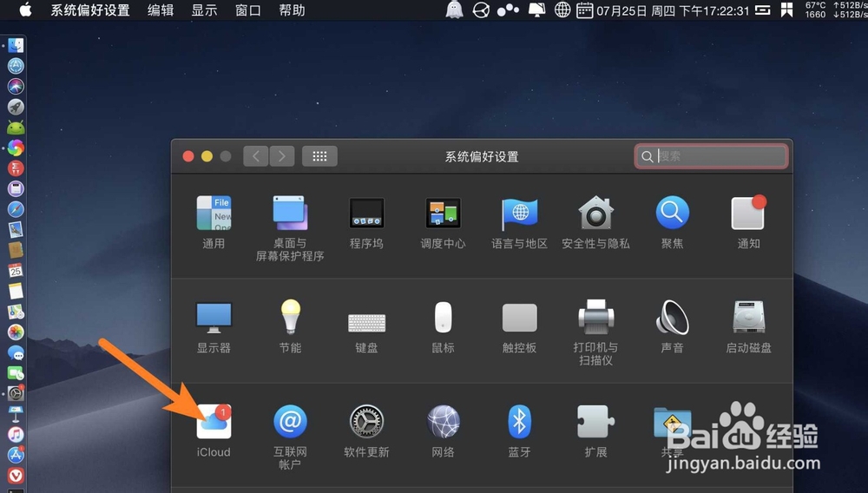
Task: Open 鼠标 (Mouse) preferences
Action: click(443, 317)
